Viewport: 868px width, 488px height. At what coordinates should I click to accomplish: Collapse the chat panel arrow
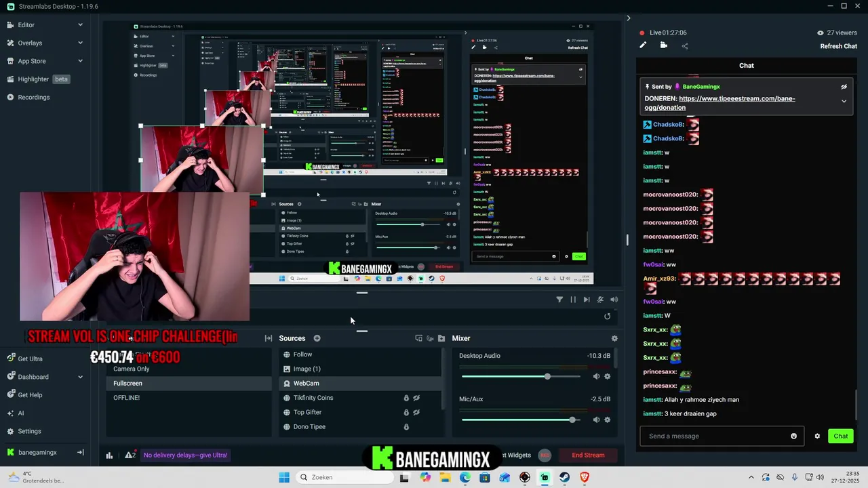pos(628,18)
